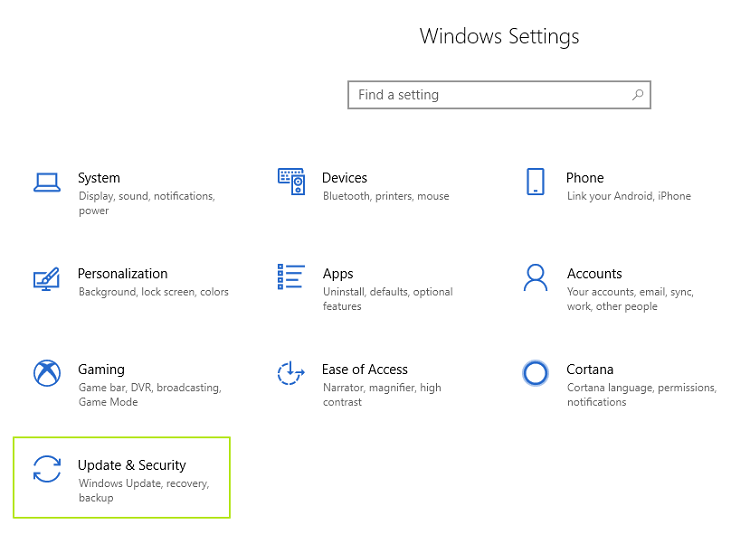Go to Phone settings title

click(585, 178)
